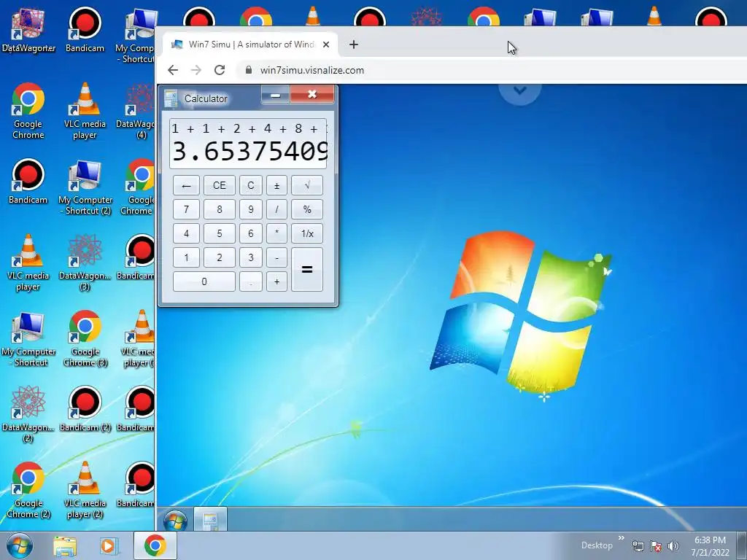Click digit 3 on the calculator
Image resolution: width=747 pixels, height=560 pixels.
coord(251,257)
